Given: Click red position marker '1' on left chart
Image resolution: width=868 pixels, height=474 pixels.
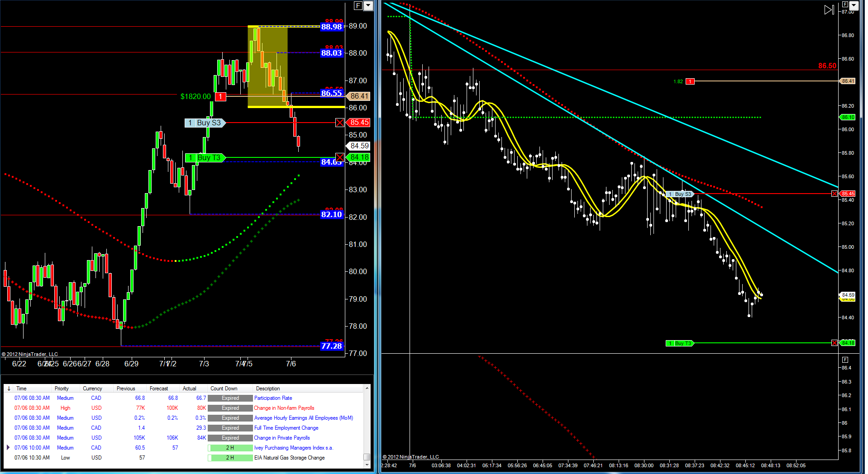Looking at the screenshot, I should (220, 96).
